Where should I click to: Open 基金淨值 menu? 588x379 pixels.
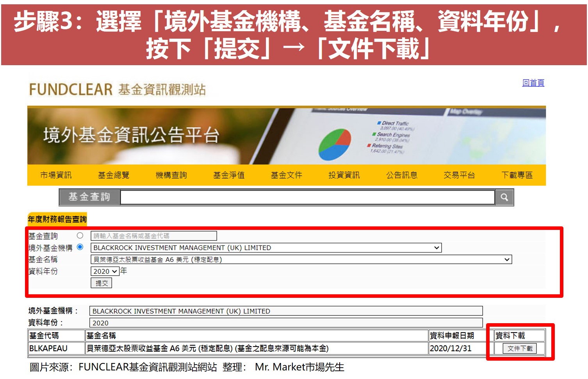[x=229, y=175]
